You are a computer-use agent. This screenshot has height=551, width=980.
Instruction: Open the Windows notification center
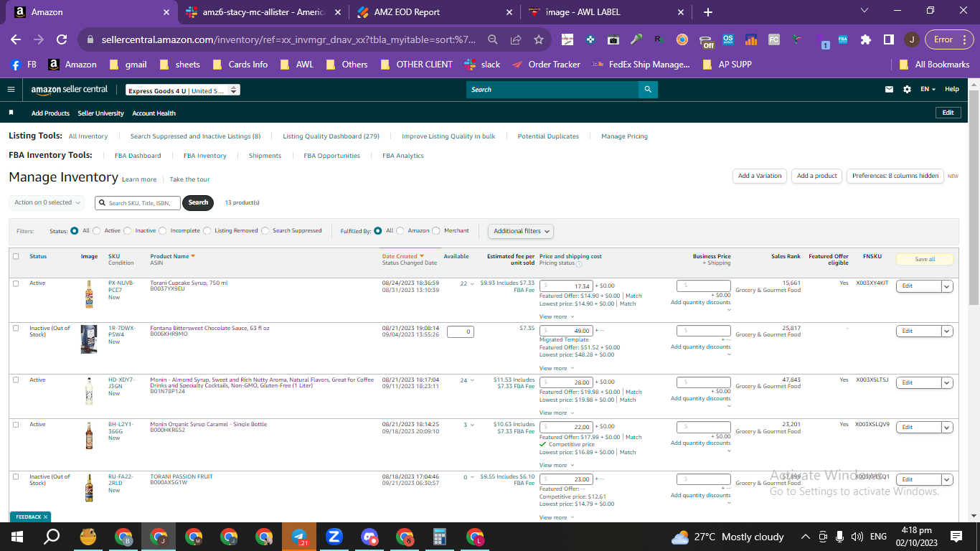(956, 537)
